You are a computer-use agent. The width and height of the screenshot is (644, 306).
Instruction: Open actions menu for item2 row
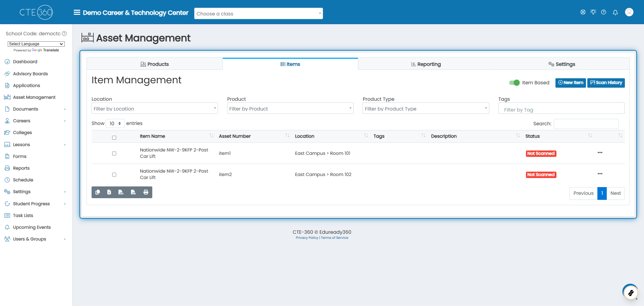tap(600, 174)
